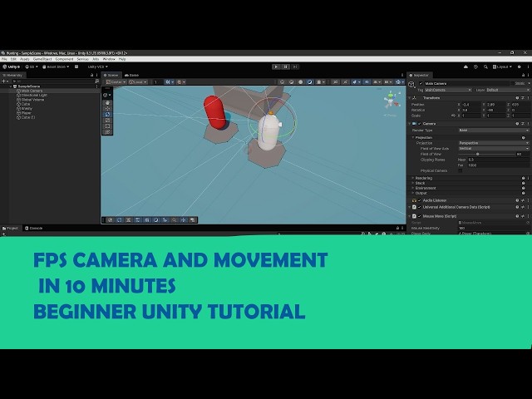Select the Rotate tool in Scene toolbar
Screen dimensions: 532x399
pos(107,115)
